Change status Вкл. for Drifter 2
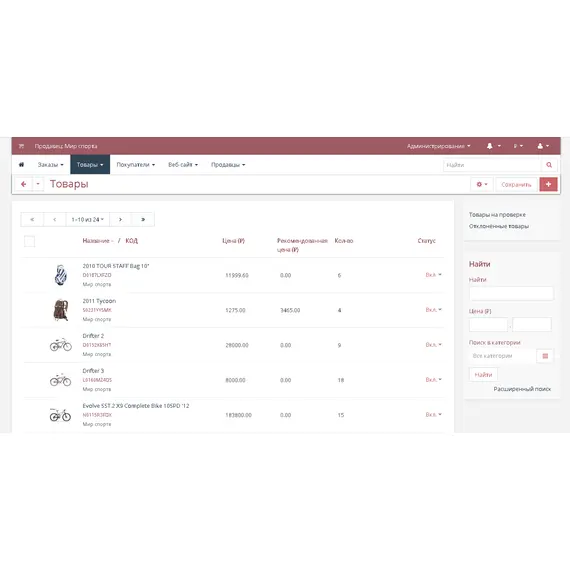 point(433,345)
